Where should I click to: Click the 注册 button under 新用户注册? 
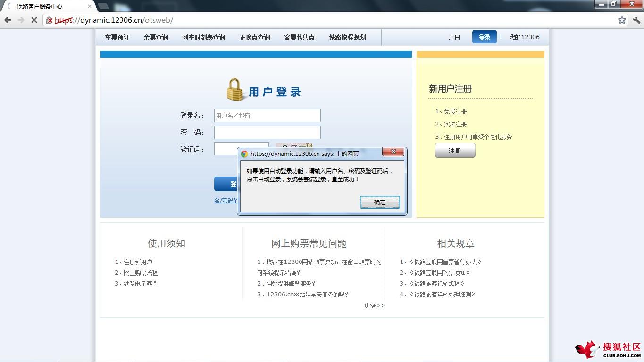455,151
